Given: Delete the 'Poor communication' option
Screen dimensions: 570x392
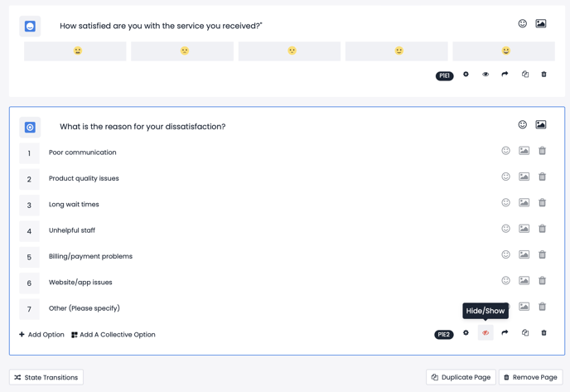Looking at the screenshot, I should tap(542, 151).
